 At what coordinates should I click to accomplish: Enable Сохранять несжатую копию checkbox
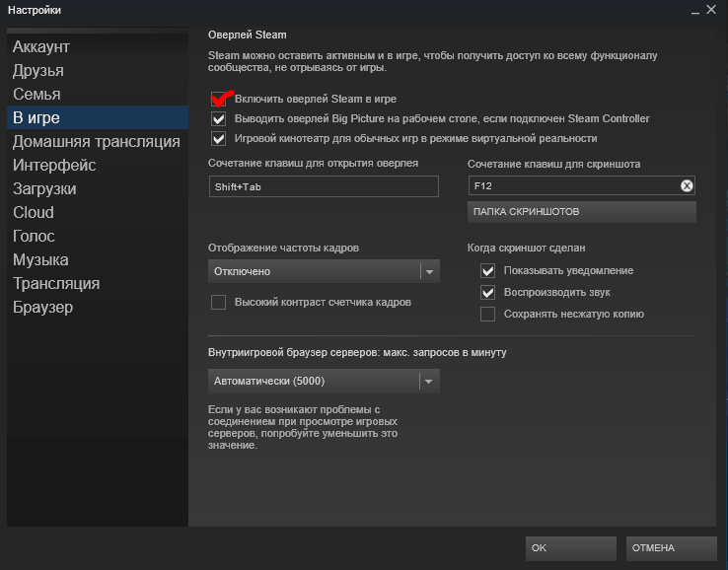(487, 314)
